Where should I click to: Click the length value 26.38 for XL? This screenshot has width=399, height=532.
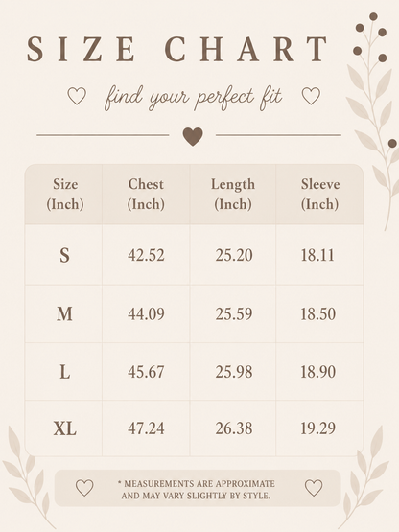tap(234, 428)
